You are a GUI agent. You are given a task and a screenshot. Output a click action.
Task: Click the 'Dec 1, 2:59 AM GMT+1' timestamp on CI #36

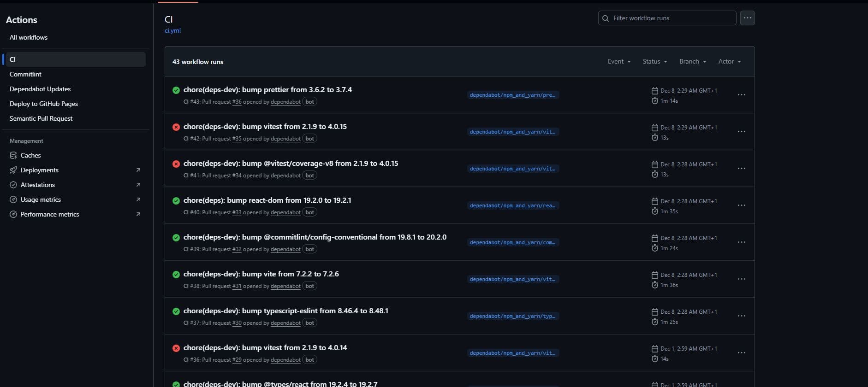tap(689, 349)
